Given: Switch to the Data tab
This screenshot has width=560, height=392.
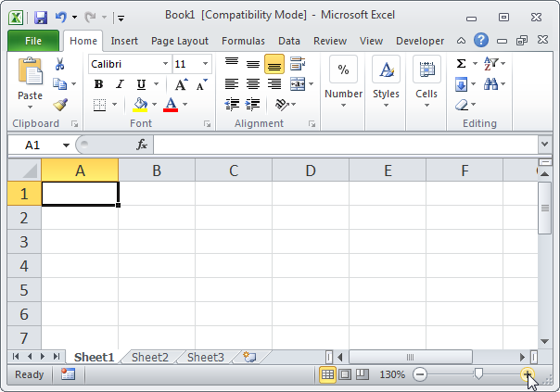Looking at the screenshot, I should (289, 41).
